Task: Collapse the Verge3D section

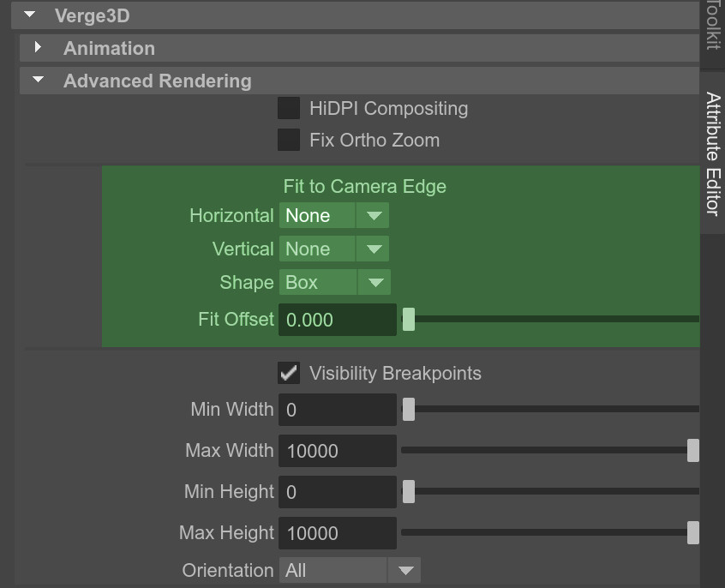Action: [x=30, y=15]
